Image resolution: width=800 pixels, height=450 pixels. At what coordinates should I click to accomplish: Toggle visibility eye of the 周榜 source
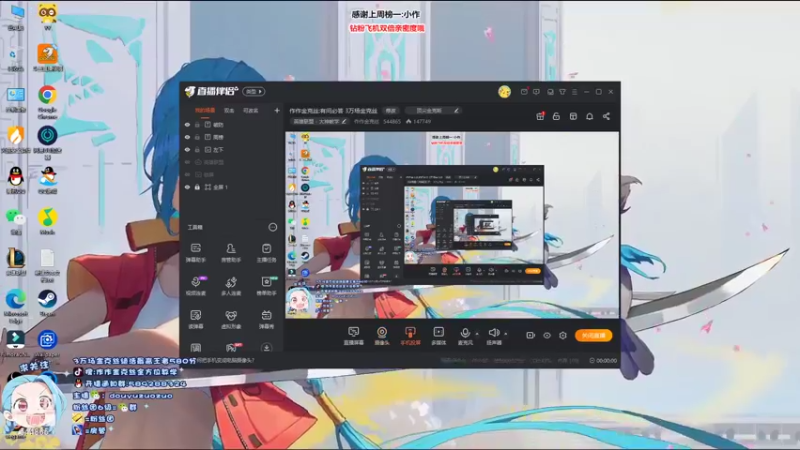tap(187, 137)
